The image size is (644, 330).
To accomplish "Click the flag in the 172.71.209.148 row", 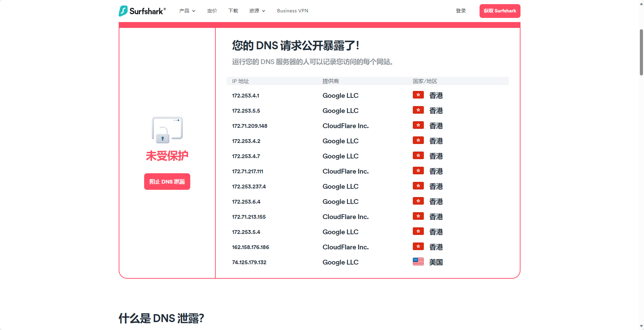I will pyautogui.click(x=418, y=125).
